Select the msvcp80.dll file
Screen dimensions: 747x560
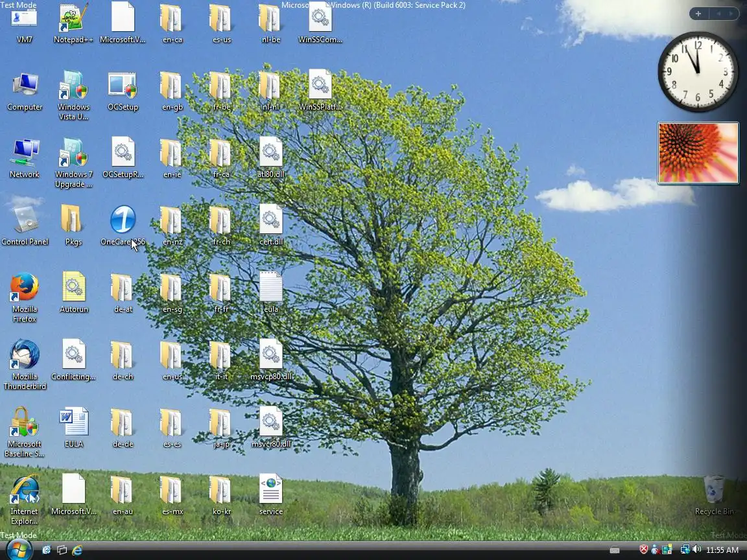[x=270, y=360]
